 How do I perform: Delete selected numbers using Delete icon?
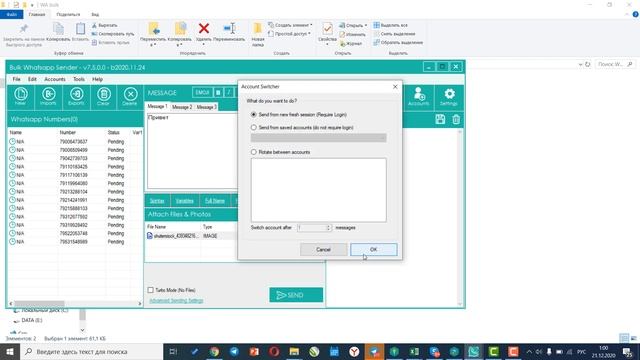pos(130,97)
